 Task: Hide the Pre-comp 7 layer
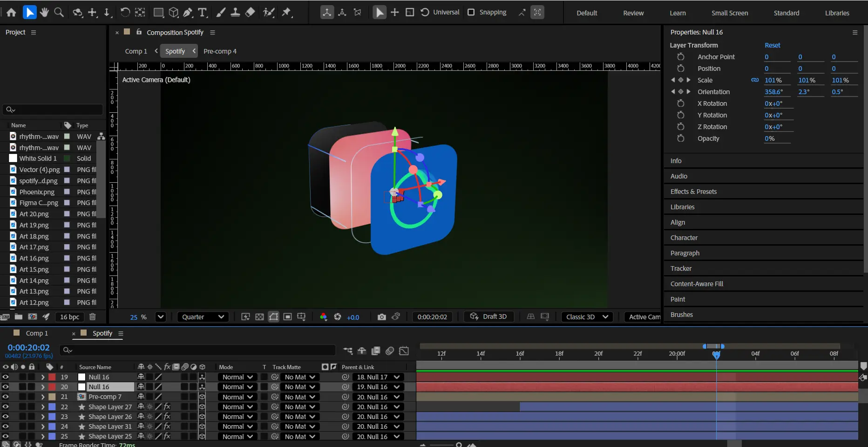[6, 397]
